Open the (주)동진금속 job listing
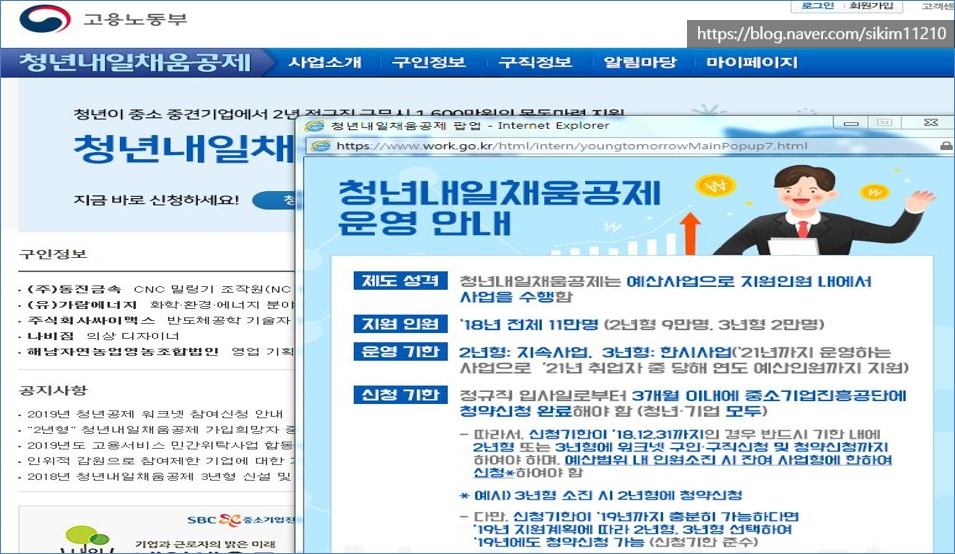955x554 pixels. pos(160,289)
